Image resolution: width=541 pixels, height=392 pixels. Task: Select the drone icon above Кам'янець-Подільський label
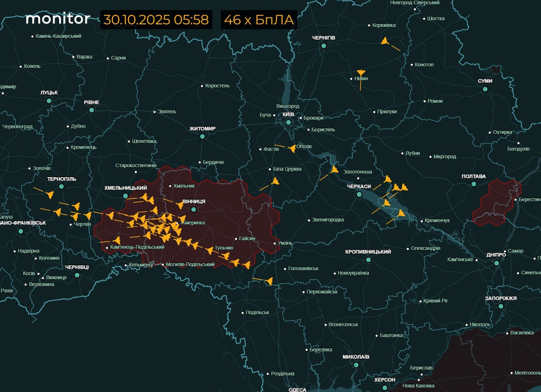tap(117, 240)
